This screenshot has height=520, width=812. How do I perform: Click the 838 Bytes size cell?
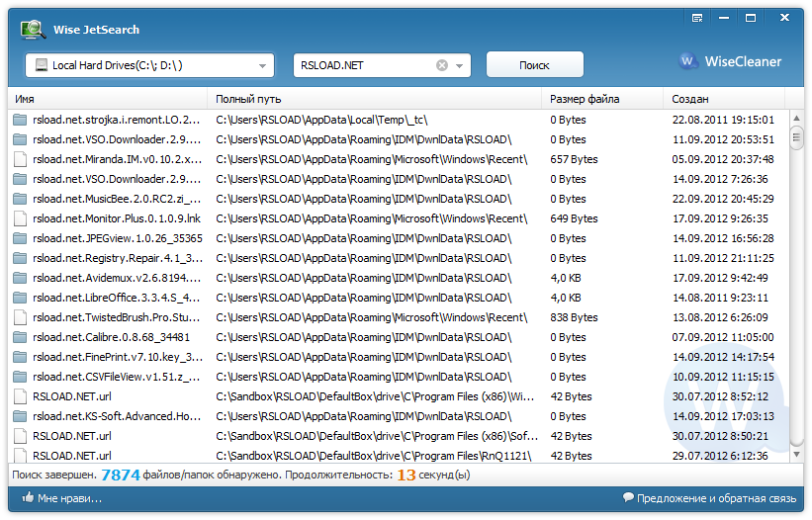[x=574, y=317]
